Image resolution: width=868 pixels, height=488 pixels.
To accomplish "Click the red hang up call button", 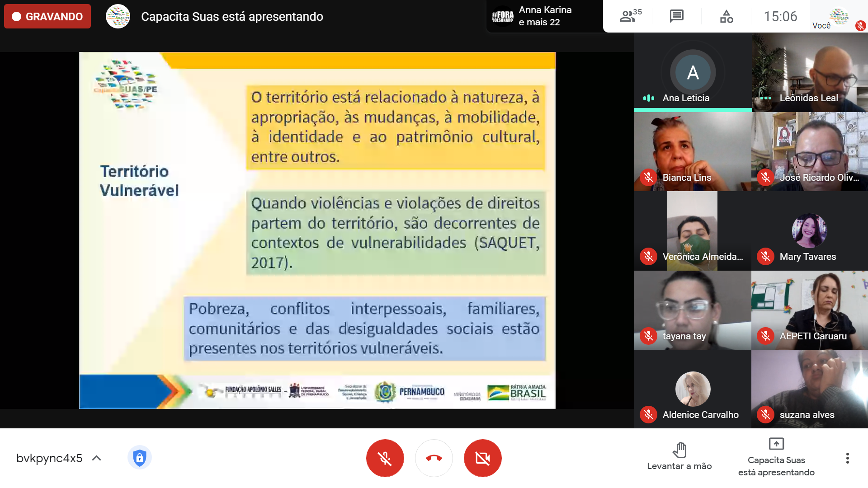I will click(434, 458).
